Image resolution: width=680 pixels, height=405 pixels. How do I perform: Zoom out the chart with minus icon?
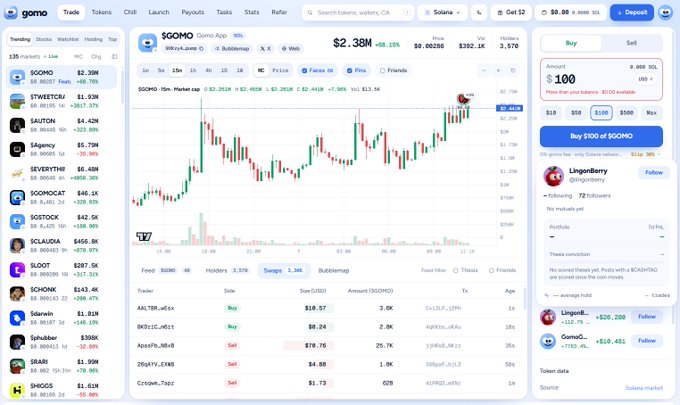pyautogui.click(x=484, y=70)
